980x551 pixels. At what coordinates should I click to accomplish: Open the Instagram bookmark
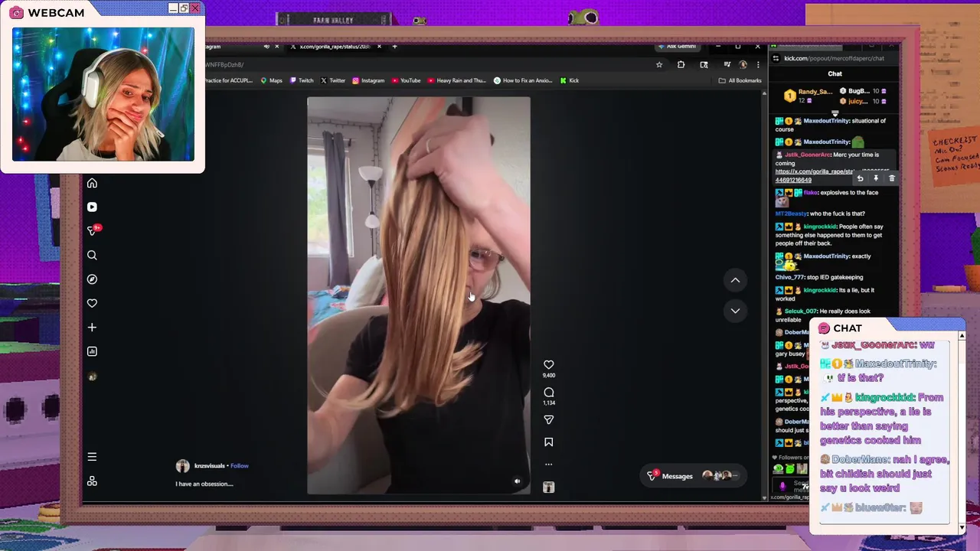click(x=368, y=80)
